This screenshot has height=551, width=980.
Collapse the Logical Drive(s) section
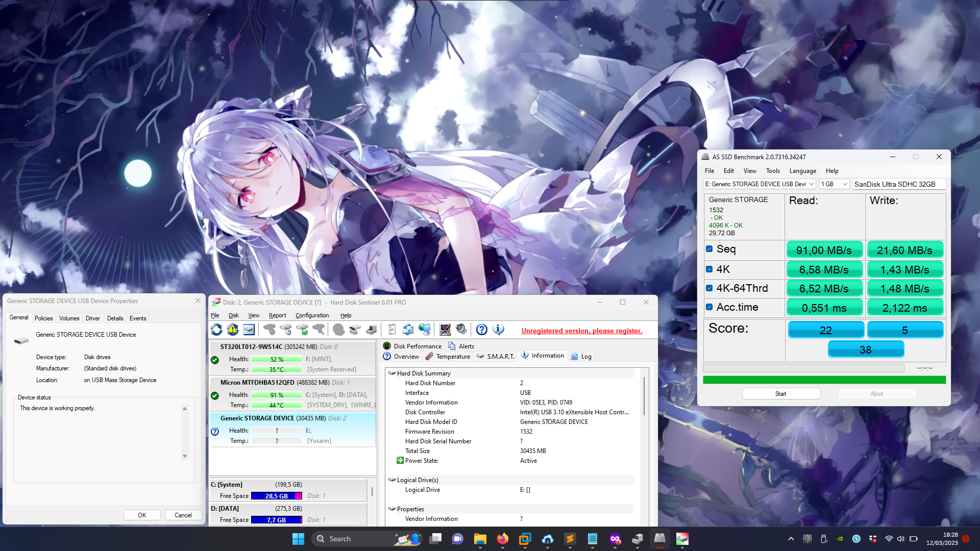coord(391,480)
